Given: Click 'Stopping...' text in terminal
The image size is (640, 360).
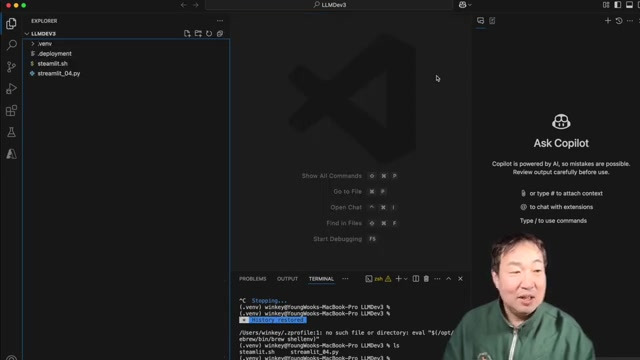Looking at the screenshot, I should pos(269,301).
